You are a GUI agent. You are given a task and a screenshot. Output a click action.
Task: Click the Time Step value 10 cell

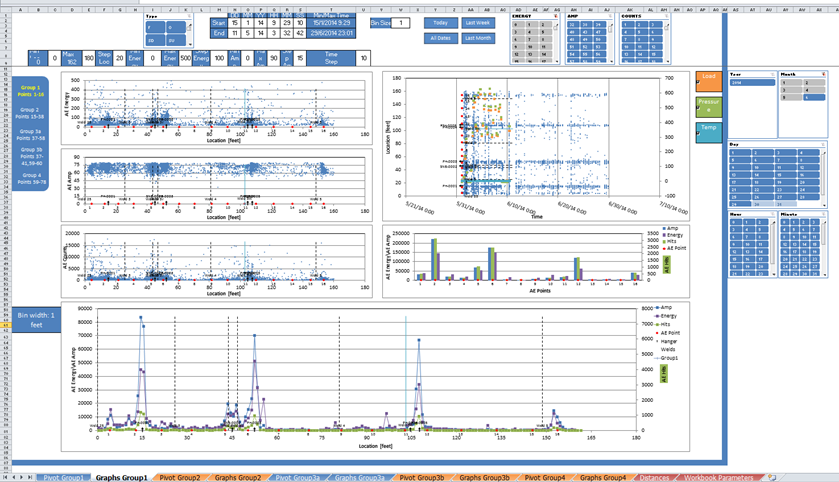click(363, 58)
